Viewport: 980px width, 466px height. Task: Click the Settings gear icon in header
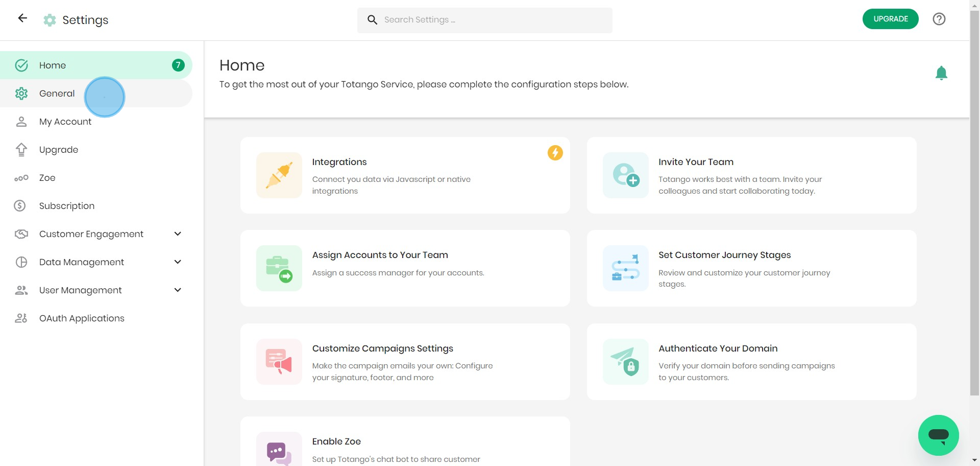pyautogui.click(x=50, y=20)
